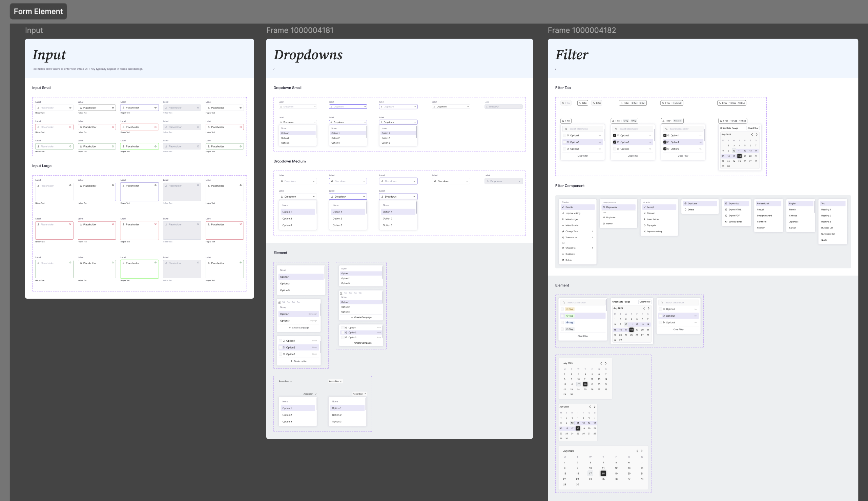The height and width of the screenshot is (501, 868).
Task: Click the icon beside Insert below
Action: (645, 219)
